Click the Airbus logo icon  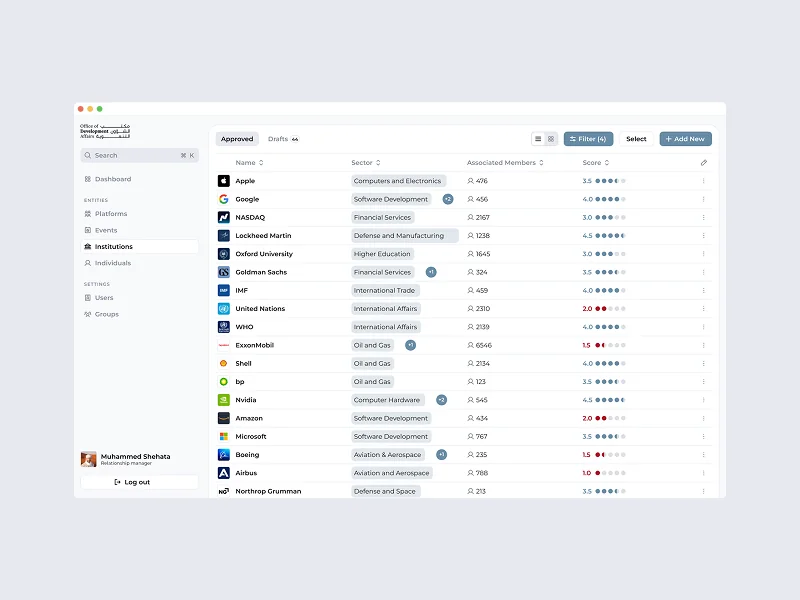point(223,473)
